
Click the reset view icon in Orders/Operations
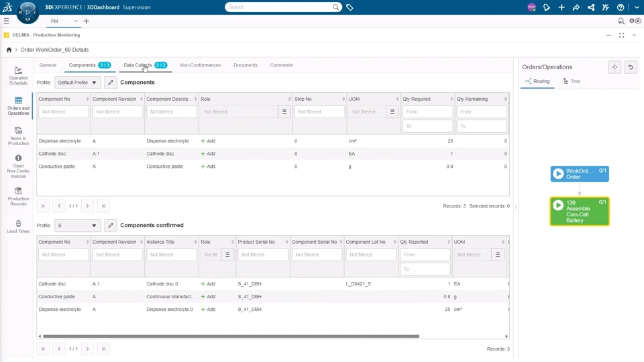pyautogui.click(x=631, y=67)
